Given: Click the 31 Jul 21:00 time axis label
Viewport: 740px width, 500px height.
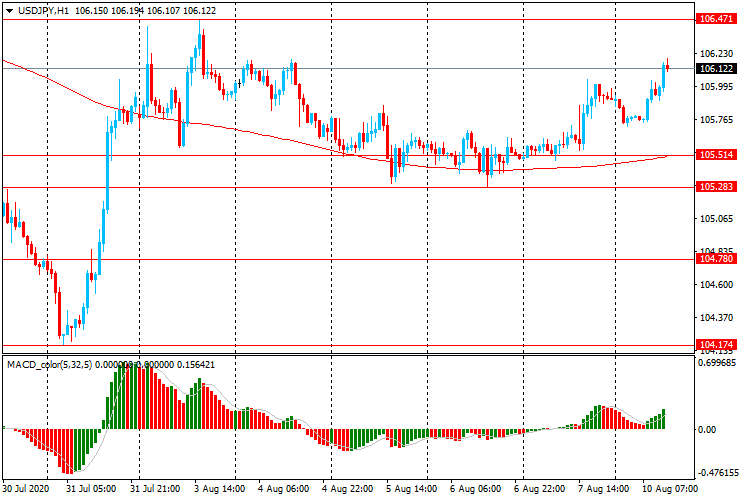Looking at the screenshot, I should tap(155, 488).
